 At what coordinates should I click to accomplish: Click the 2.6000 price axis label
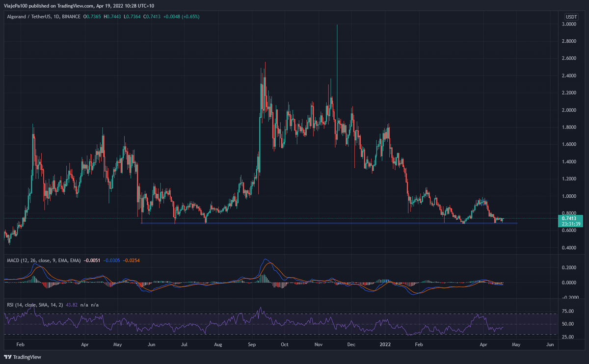click(569, 59)
